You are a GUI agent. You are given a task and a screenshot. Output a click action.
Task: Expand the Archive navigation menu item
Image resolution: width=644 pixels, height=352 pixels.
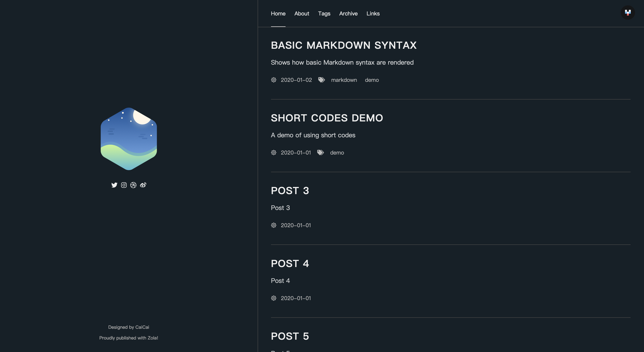[348, 13]
